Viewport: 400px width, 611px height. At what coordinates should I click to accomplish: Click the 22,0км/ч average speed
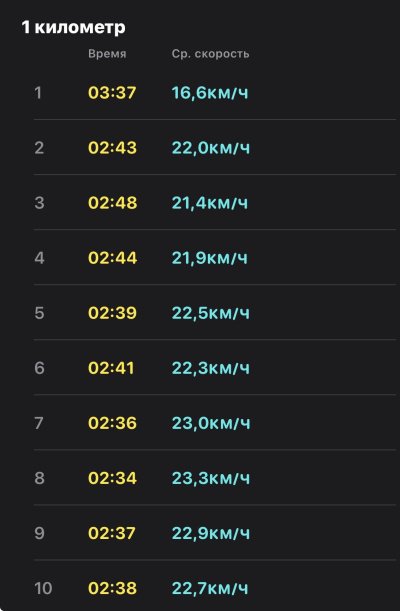[x=211, y=148]
